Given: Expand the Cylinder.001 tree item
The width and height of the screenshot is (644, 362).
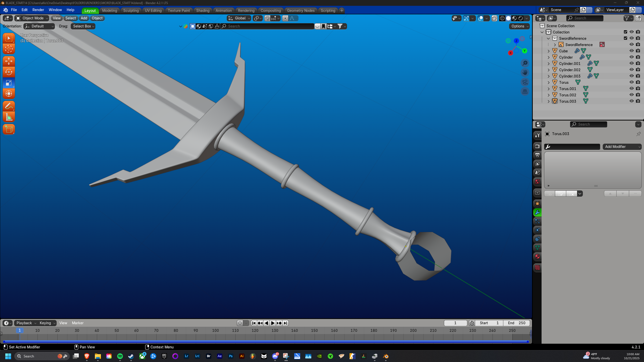Looking at the screenshot, I should (x=548, y=64).
